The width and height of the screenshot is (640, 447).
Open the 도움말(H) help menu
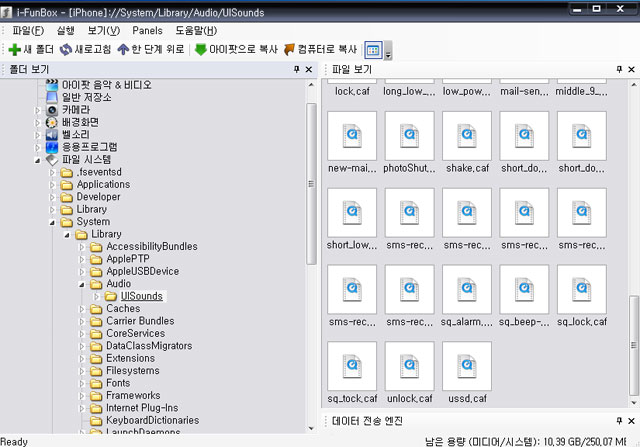pyautogui.click(x=196, y=31)
